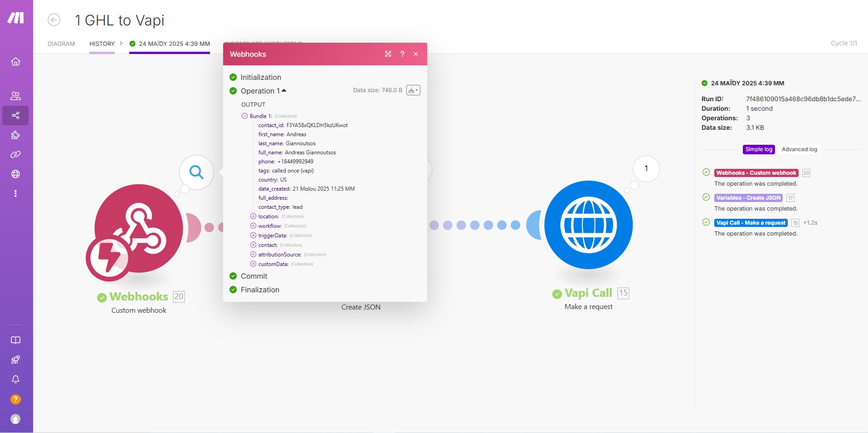This screenshot has height=433, width=868.
Task: Click the Finalization step
Action: click(260, 290)
